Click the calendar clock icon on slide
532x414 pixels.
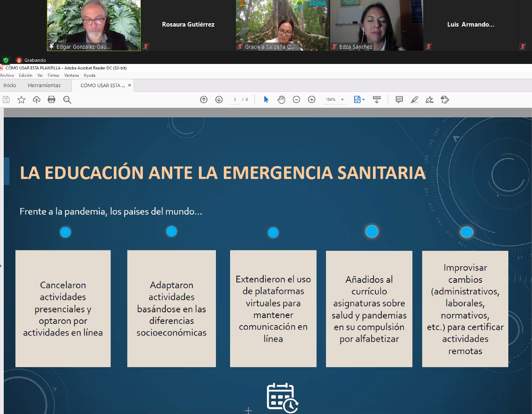tap(282, 398)
